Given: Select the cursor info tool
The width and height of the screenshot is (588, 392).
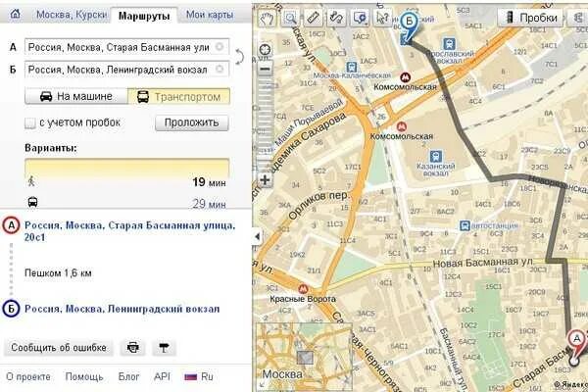Looking at the screenshot, I should pyautogui.click(x=382, y=18).
